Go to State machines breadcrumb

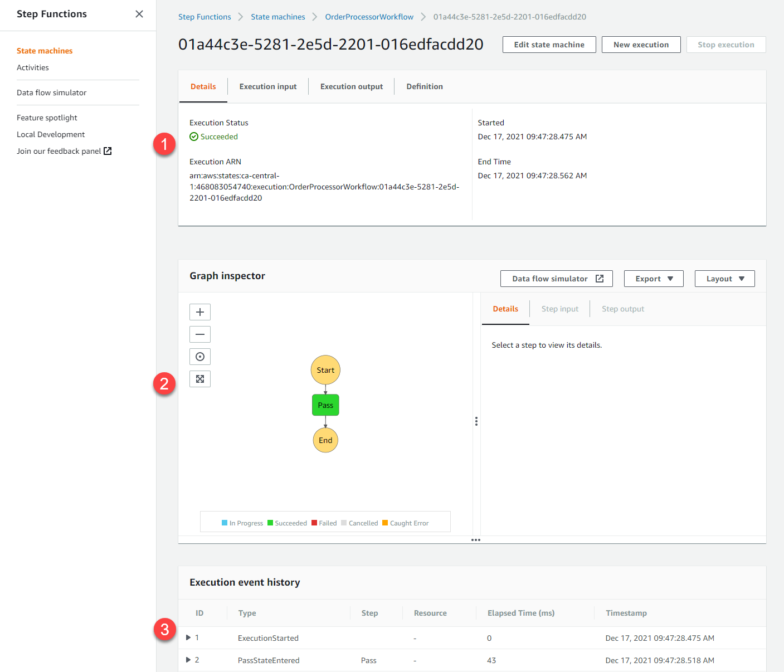pyautogui.click(x=278, y=17)
